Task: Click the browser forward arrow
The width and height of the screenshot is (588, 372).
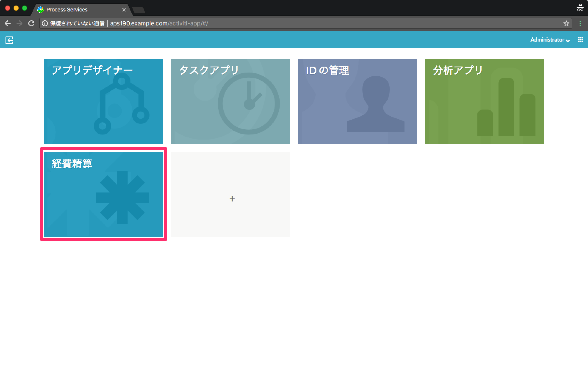Action: [19, 24]
